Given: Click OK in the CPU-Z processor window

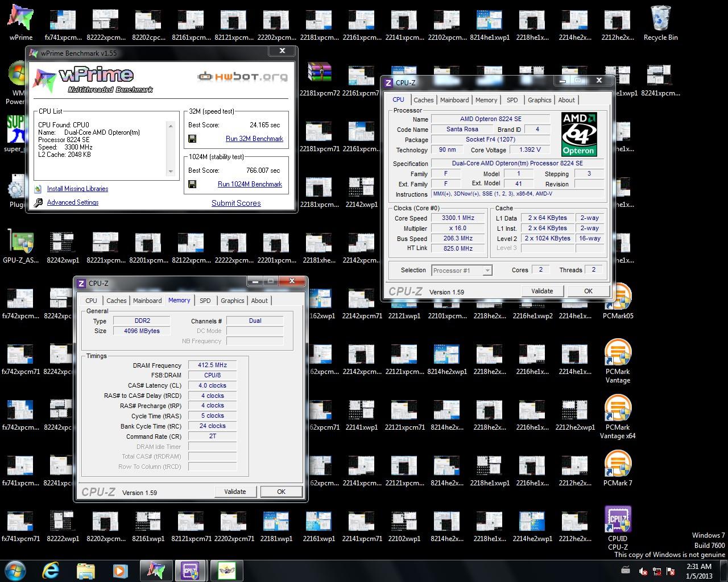Looking at the screenshot, I should [x=588, y=291].
